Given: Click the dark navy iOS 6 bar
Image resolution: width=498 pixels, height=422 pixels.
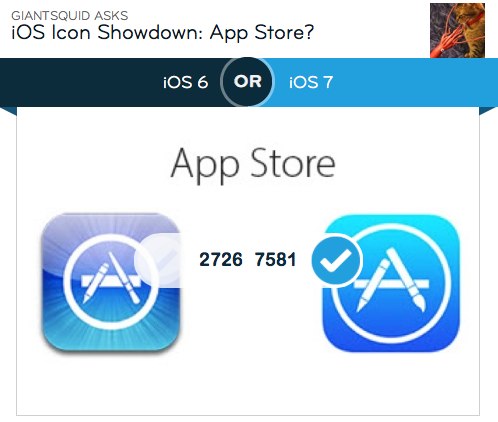Looking at the screenshot, I should [110, 82].
